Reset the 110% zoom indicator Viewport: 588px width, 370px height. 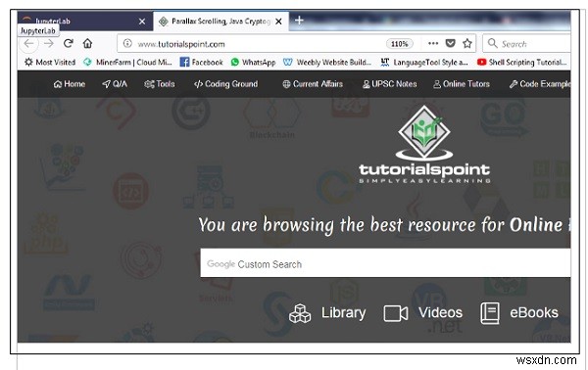(x=400, y=44)
